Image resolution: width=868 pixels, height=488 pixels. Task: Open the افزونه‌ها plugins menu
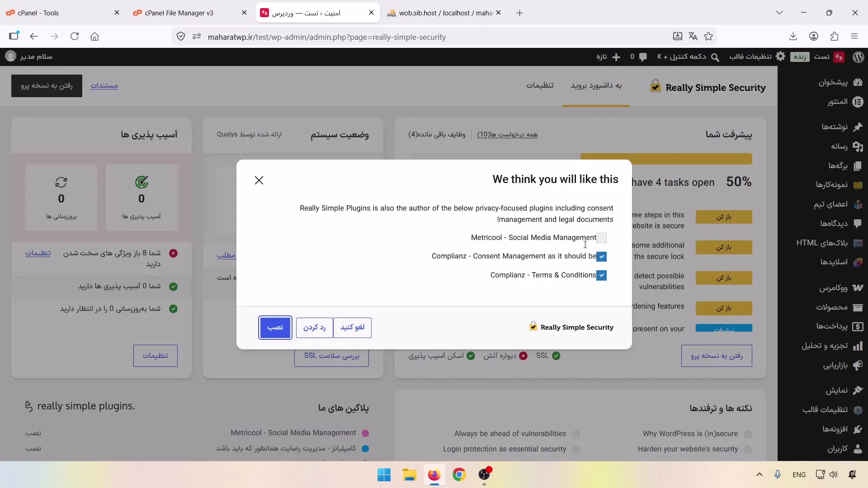point(842,429)
